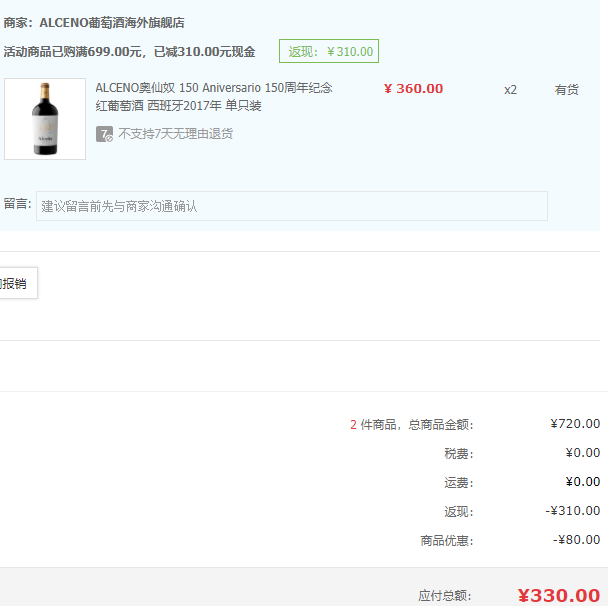Click the merchant name ALCENO葡萄酒海外旗舰店
This screenshot has width=608, height=606.
point(112,23)
